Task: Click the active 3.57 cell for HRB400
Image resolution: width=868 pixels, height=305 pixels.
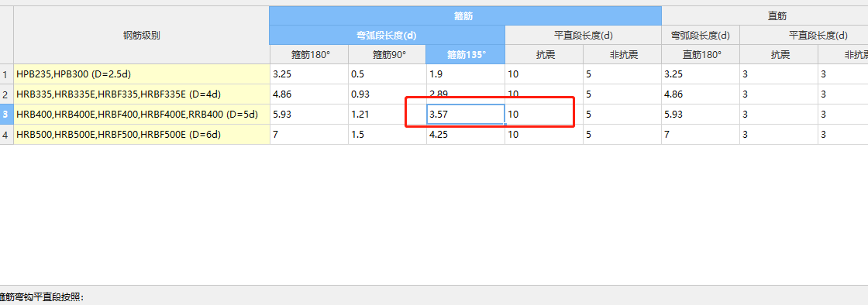Action: (x=466, y=115)
